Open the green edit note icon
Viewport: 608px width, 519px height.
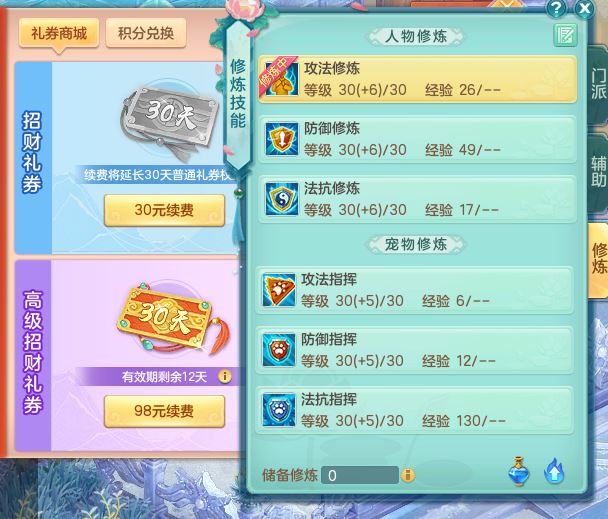click(565, 36)
